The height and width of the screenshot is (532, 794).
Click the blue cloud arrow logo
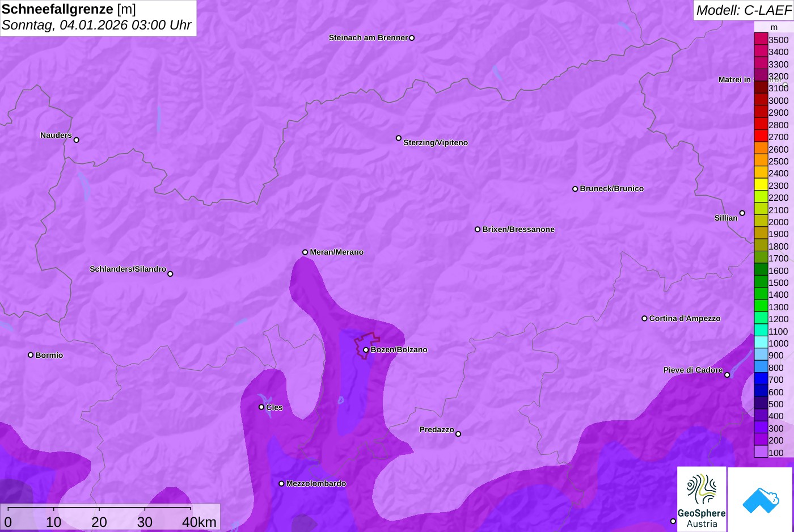pos(761,500)
